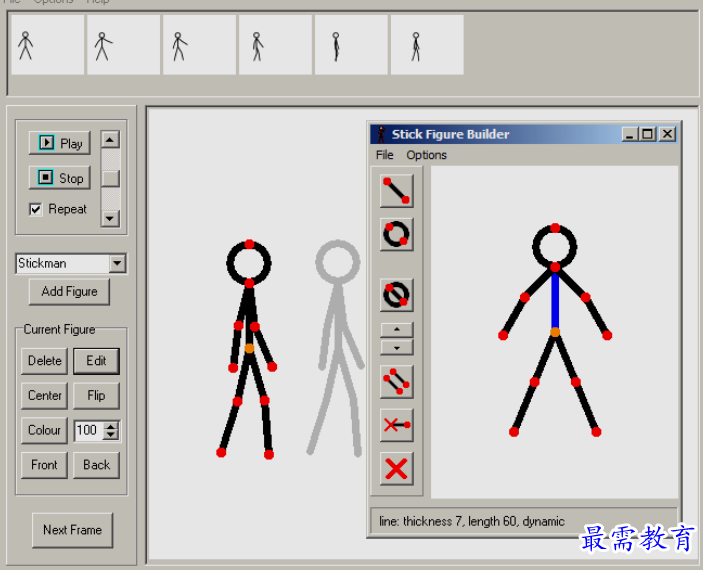This screenshot has height=570, width=703.
Task: Close the Stick Figure Builder window
Action: click(x=668, y=134)
